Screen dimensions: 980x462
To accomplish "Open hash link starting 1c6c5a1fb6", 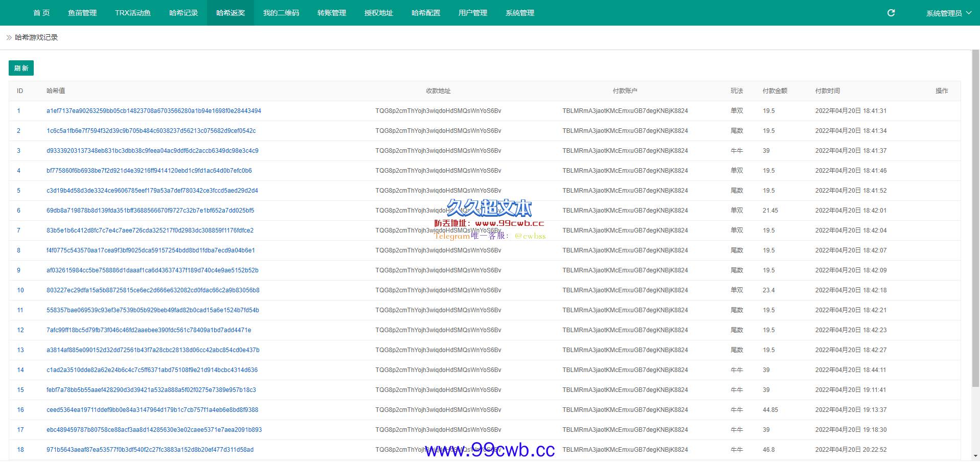I will pyautogui.click(x=151, y=131).
